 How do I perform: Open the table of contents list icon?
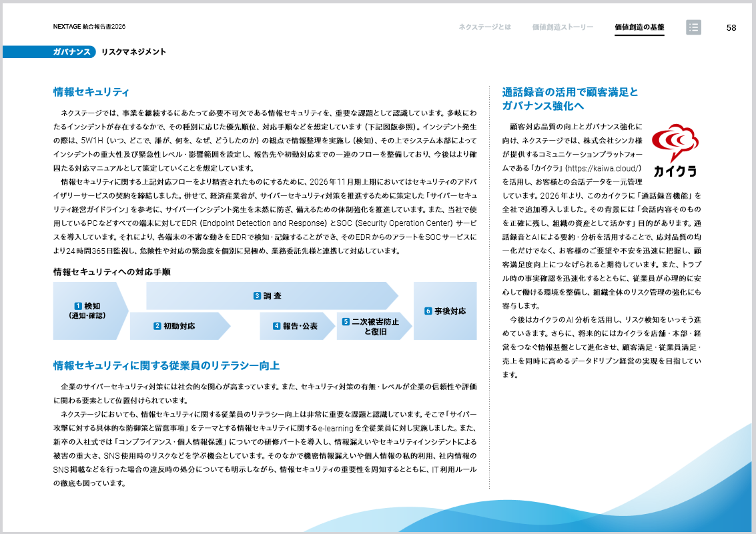coord(693,27)
